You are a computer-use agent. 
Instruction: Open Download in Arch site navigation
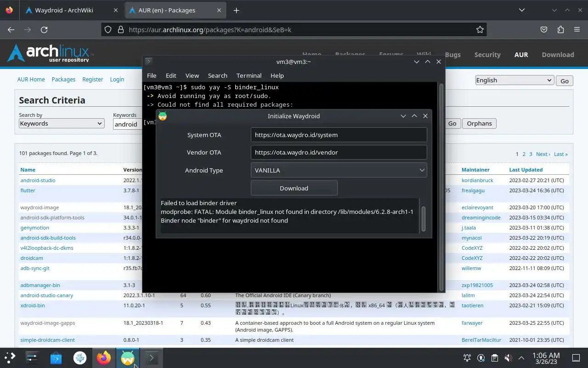558,54
